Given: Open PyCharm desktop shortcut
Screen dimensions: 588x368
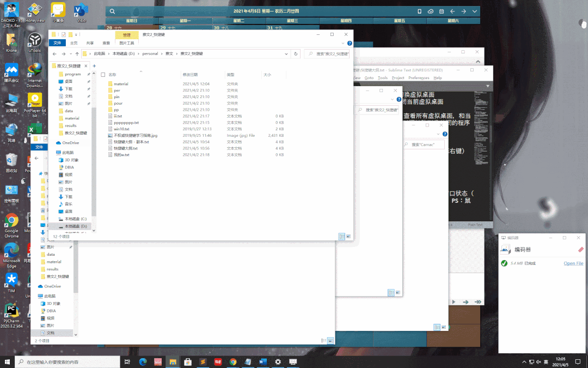Looking at the screenshot, I should (11, 316).
